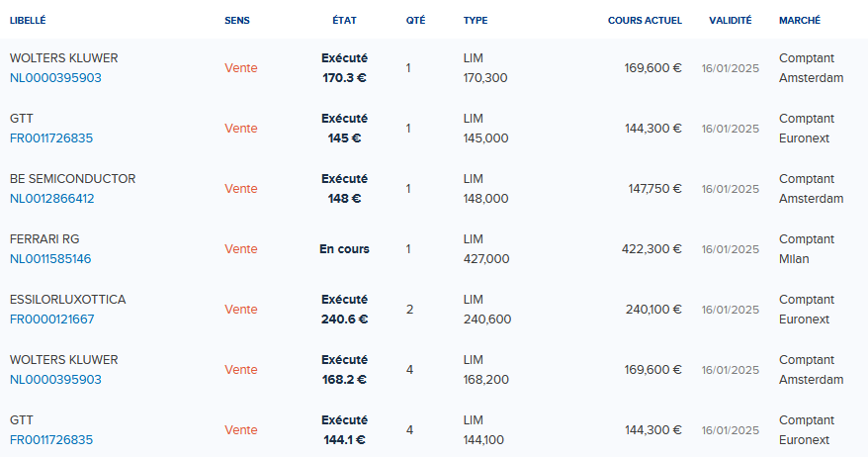This screenshot has height=457, width=868.
Task: Sort by COURS ACTUEL column header
Action: tap(645, 21)
